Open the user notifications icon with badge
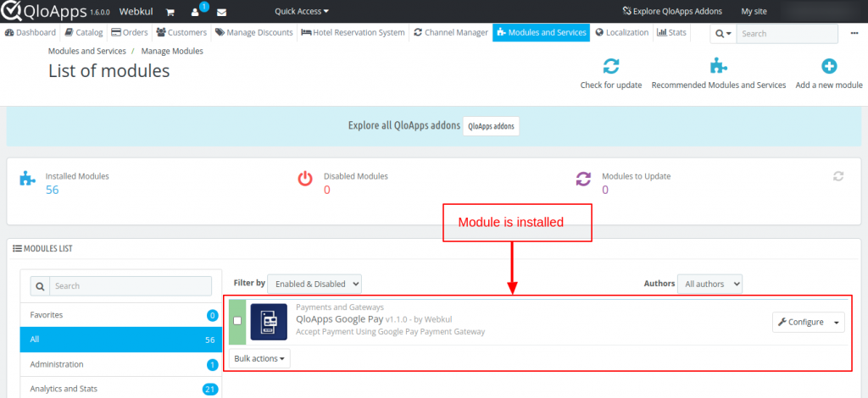868x398 pixels. coord(195,12)
